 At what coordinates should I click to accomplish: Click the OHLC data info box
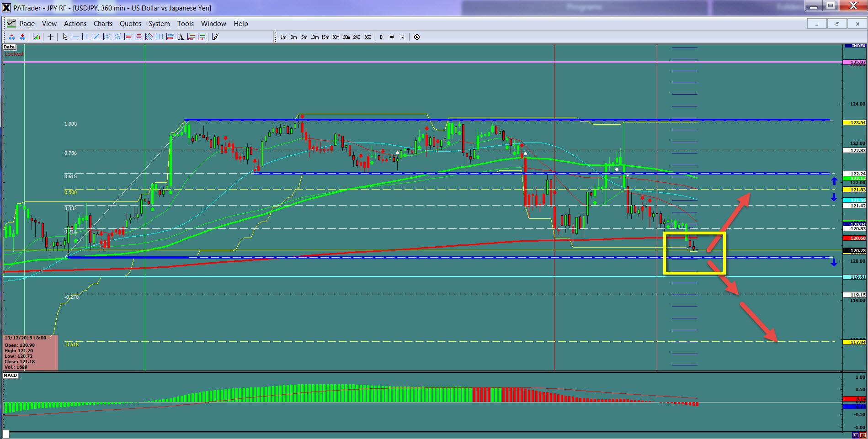pyautogui.click(x=31, y=352)
